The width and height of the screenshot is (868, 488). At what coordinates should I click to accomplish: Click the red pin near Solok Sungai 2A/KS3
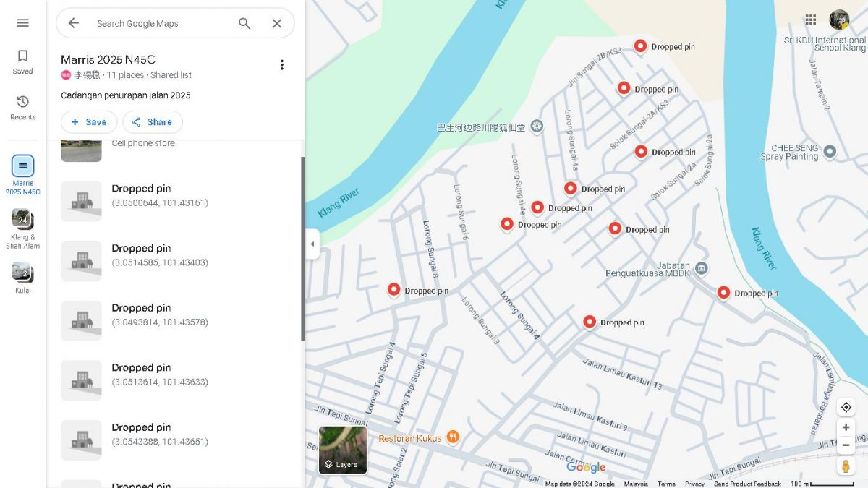[x=641, y=152]
